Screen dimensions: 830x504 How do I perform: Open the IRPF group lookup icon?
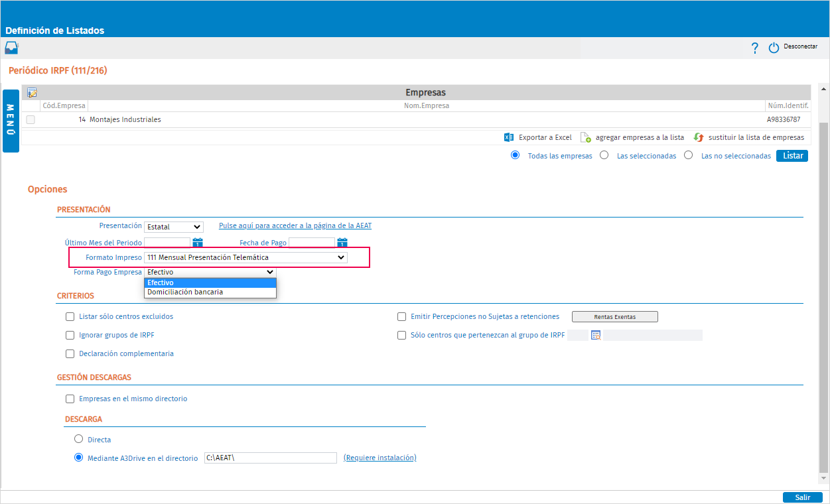[x=596, y=335]
